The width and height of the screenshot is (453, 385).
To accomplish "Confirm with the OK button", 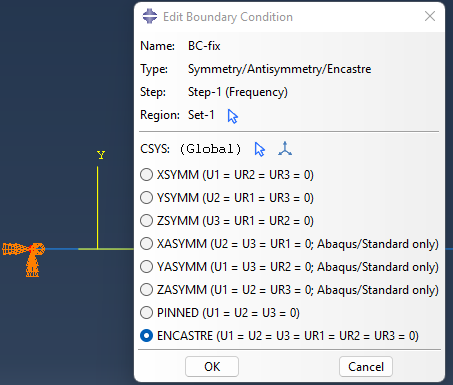I will click(x=212, y=367).
